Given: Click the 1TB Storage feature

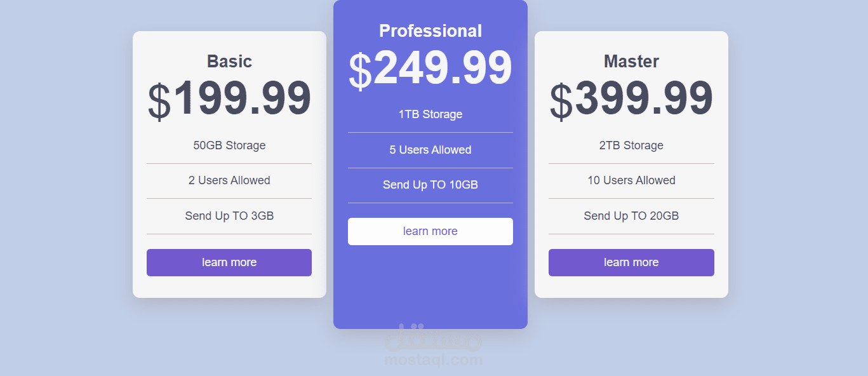Looking at the screenshot, I should pos(431,114).
